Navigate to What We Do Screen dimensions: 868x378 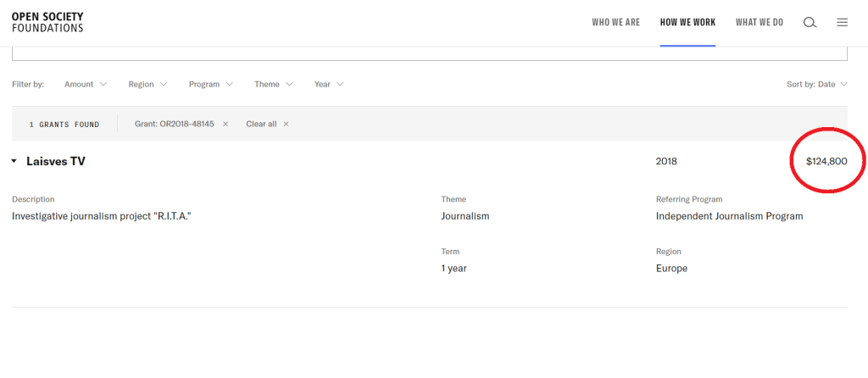coord(759,22)
